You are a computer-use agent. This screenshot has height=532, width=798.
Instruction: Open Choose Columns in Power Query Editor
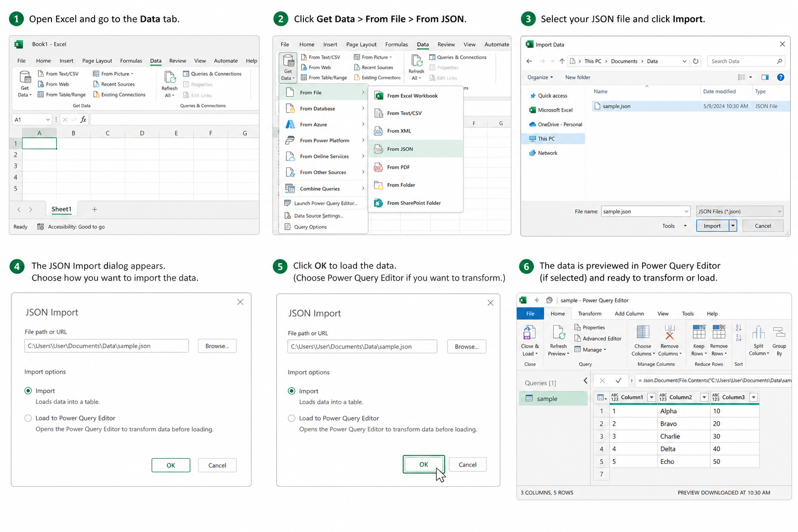point(643,341)
